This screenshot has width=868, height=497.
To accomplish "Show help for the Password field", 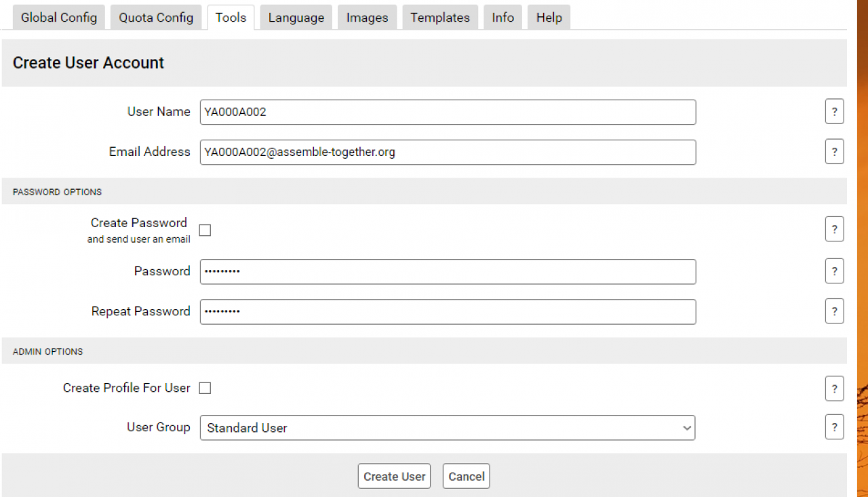I will click(834, 271).
